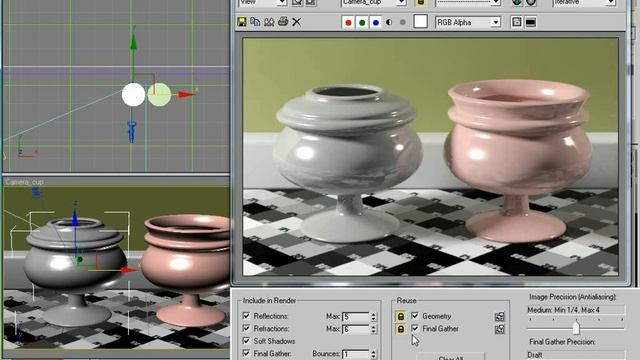
Task: Print the rendered image
Action: pyautogui.click(x=283, y=21)
